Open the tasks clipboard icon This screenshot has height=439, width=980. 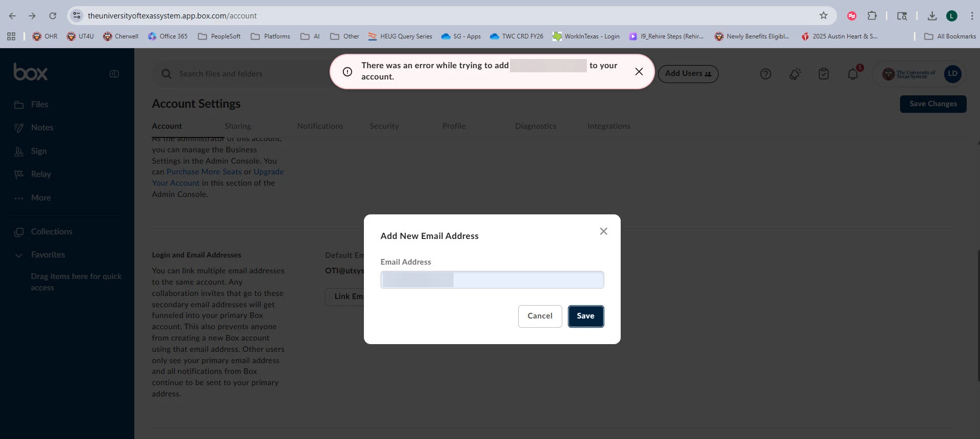(824, 74)
